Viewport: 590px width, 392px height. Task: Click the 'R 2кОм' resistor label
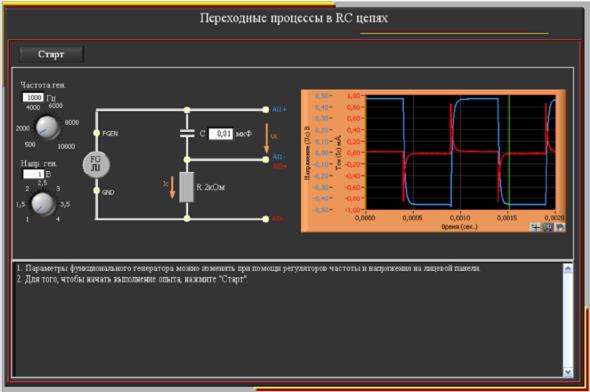(x=211, y=187)
